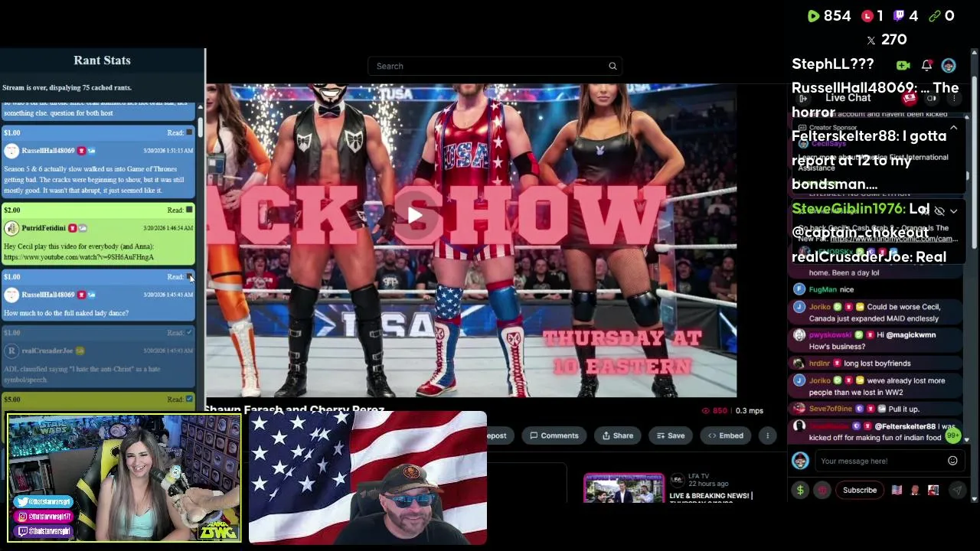Viewport: 980px width, 551px height.
Task: Open the notifications bell
Action: (x=926, y=66)
